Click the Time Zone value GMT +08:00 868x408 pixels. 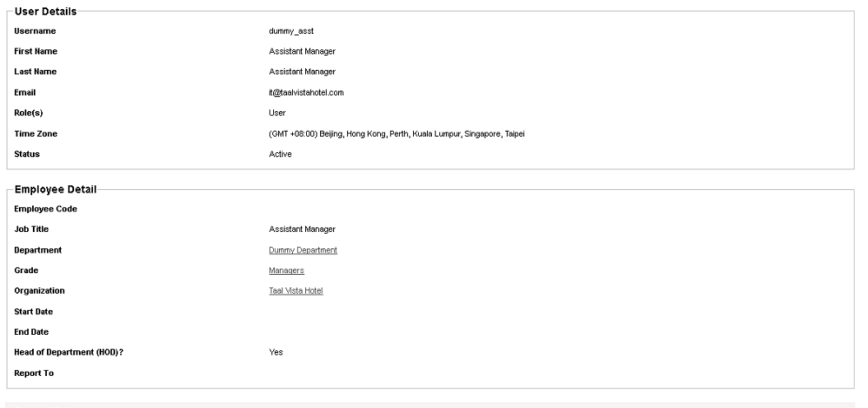coord(397,134)
